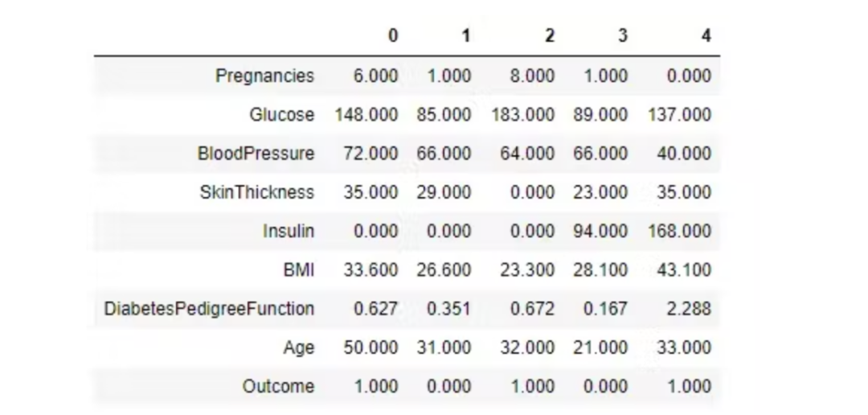Click the Insulin row label

point(289,231)
